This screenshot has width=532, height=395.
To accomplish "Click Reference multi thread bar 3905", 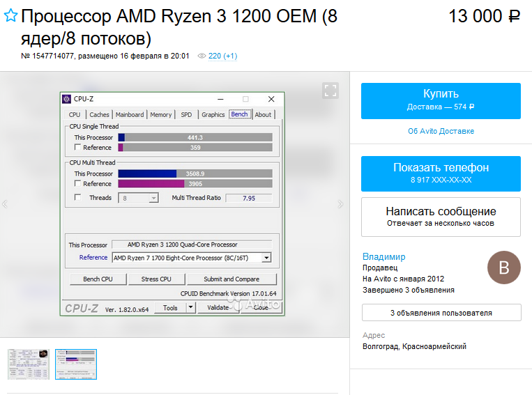I will [195, 183].
